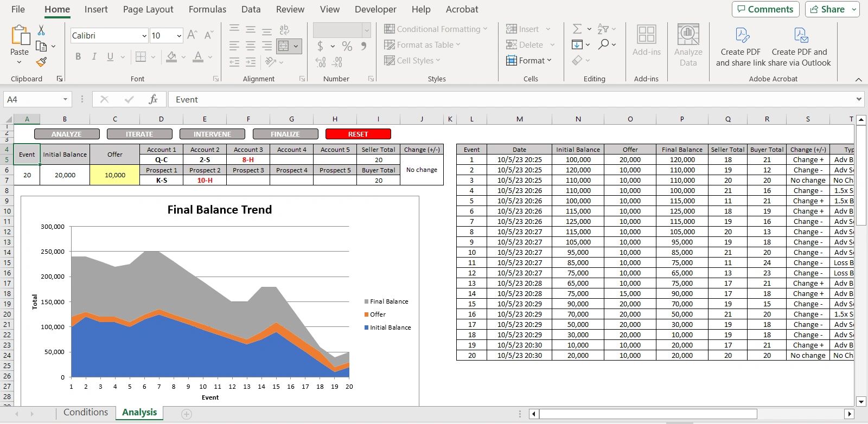
Task: Open Find & Select magnifier icon
Action: tap(603, 44)
